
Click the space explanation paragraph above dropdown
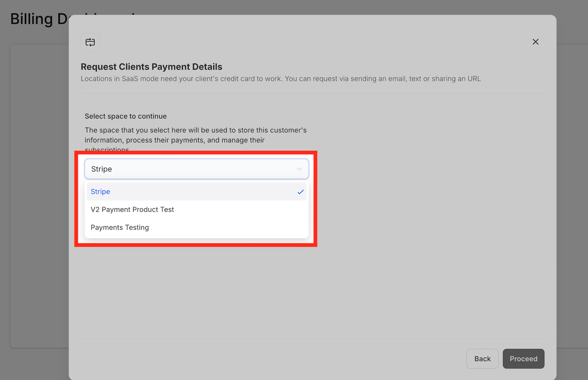coord(195,135)
